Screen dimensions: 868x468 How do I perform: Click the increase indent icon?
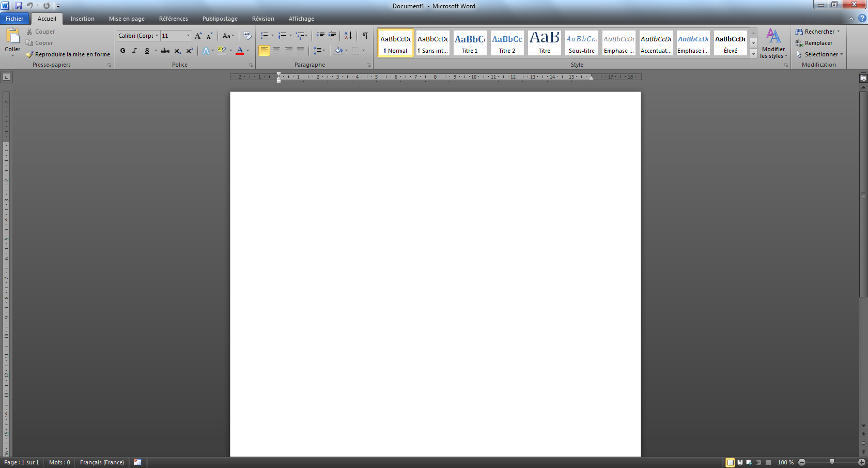[x=332, y=36]
